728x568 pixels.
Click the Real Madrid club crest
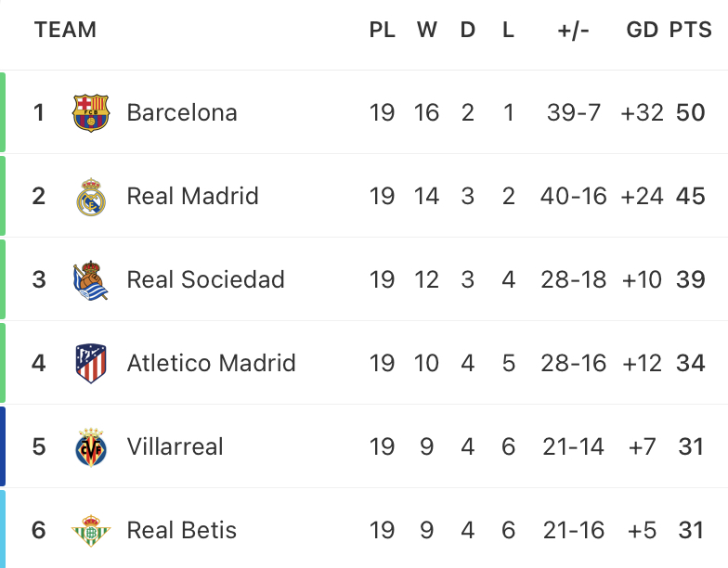[x=91, y=197]
